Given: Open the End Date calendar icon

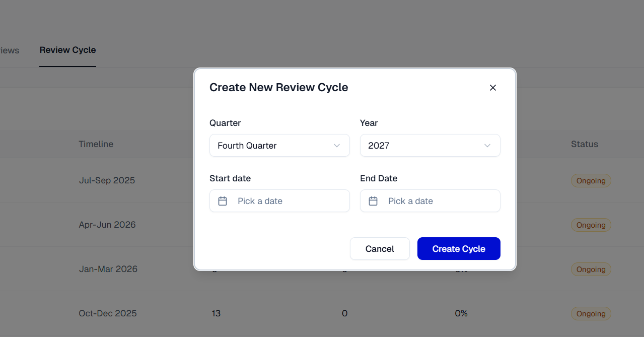Looking at the screenshot, I should coord(373,200).
